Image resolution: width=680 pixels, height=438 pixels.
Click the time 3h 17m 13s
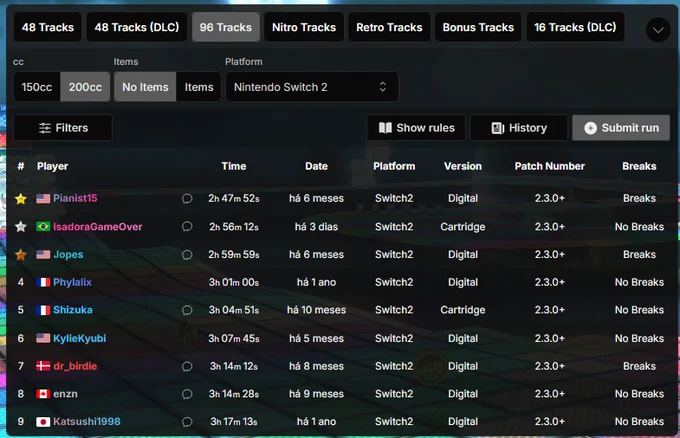[x=234, y=422]
